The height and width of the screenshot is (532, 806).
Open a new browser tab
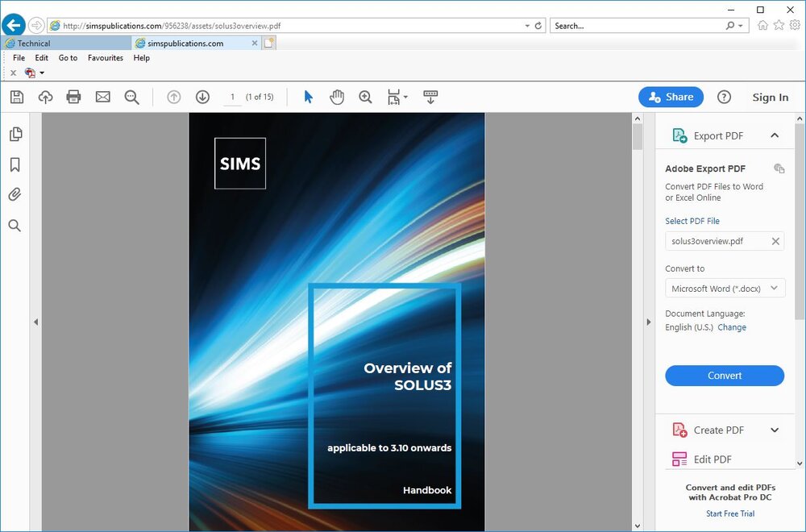(x=269, y=44)
